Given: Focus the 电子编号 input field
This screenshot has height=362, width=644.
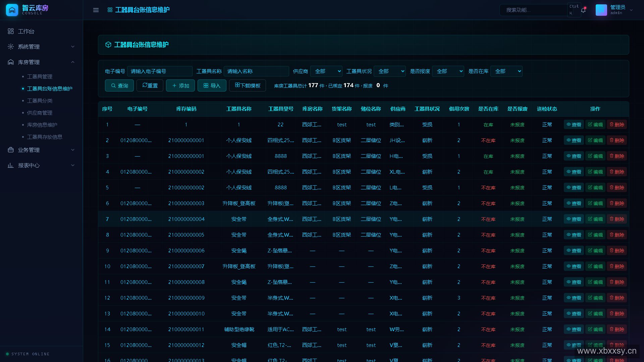Looking at the screenshot, I should pyautogui.click(x=160, y=71).
